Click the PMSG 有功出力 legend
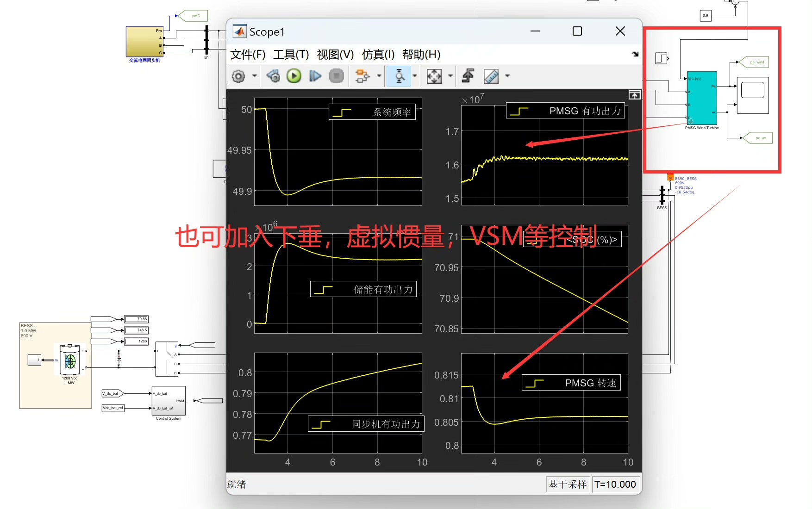812x509 pixels. coord(565,111)
